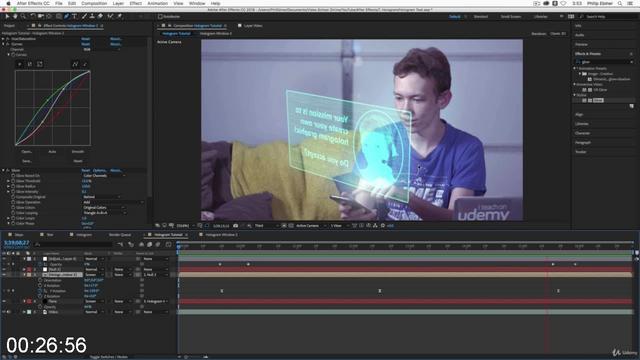Toggle the Glow Radius stopwatch
Screen dimensions: 640x360
click(13, 186)
